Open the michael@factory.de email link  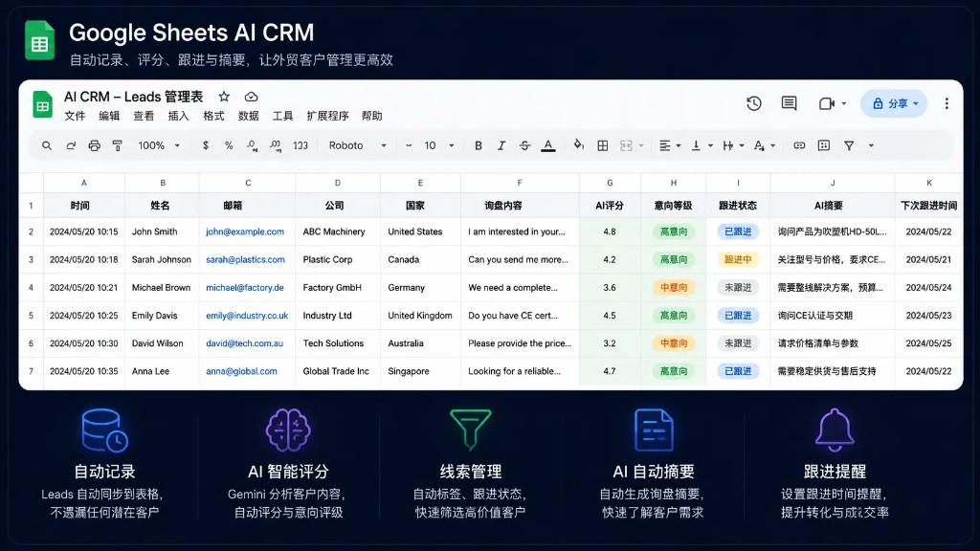coord(245,288)
